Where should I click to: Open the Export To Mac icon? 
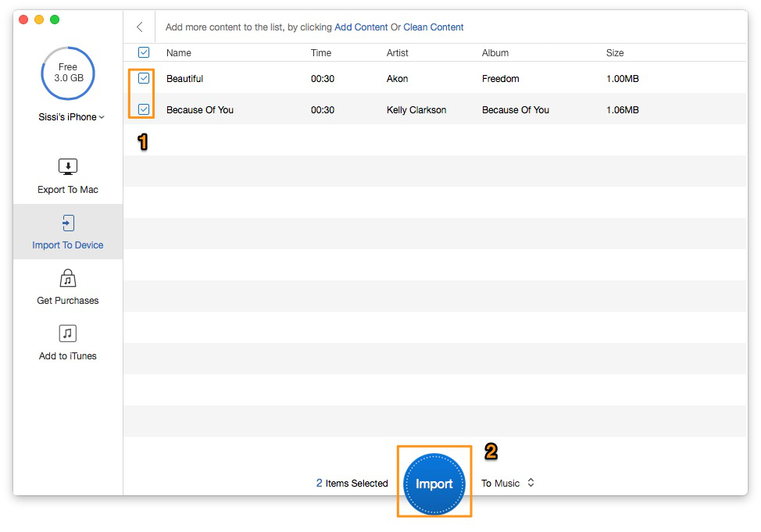(x=68, y=166)
